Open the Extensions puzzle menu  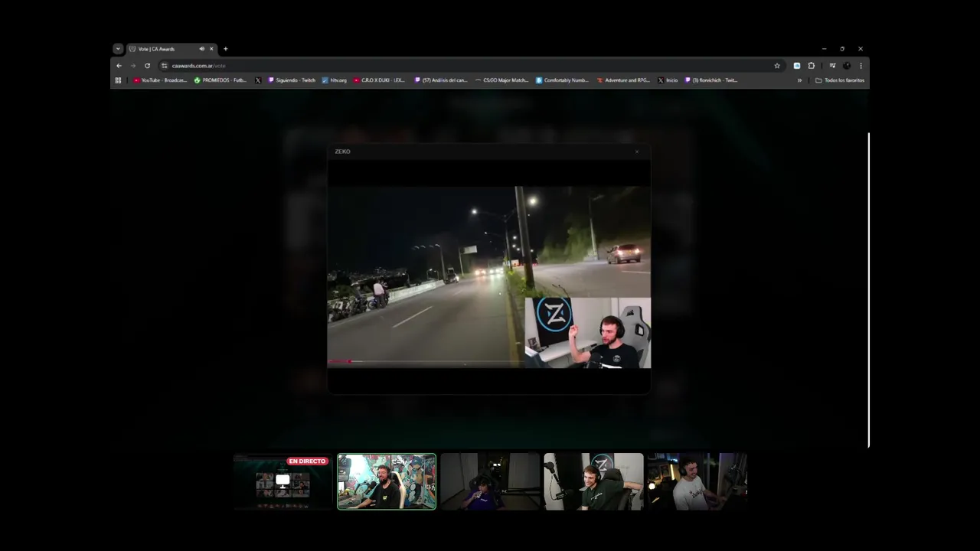coord(812,66)
